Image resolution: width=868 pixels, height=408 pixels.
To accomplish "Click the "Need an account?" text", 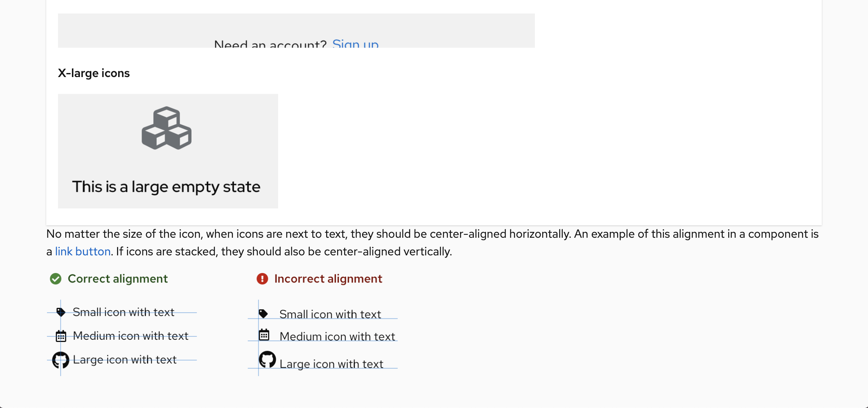I will tap(270, 44).
